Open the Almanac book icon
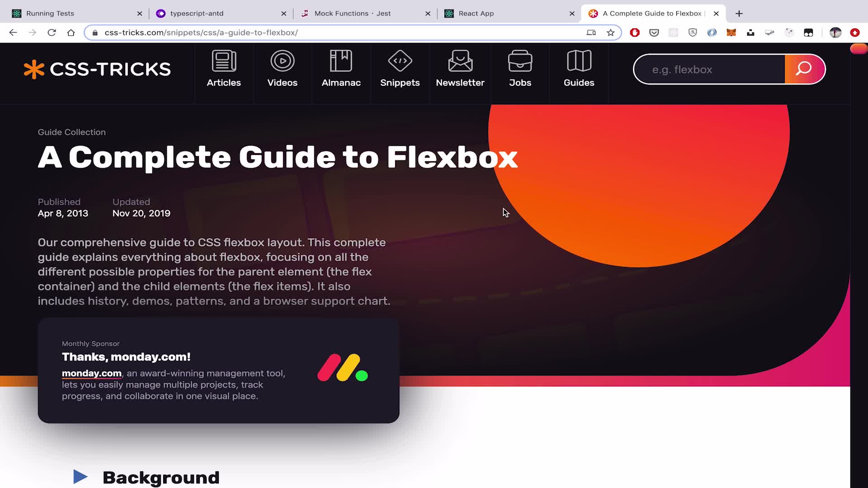868x488 pixels. [x=341, y=61]
